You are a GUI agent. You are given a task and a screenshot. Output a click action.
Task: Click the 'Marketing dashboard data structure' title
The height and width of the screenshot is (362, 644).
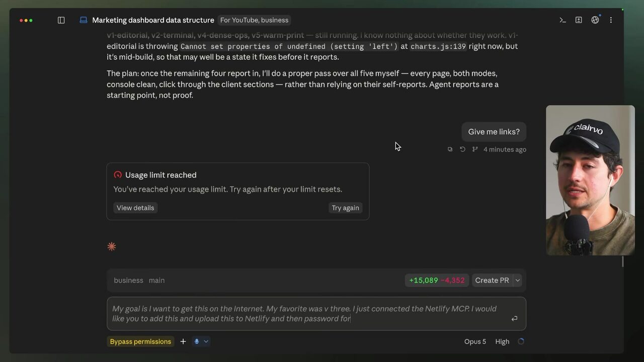153,20
